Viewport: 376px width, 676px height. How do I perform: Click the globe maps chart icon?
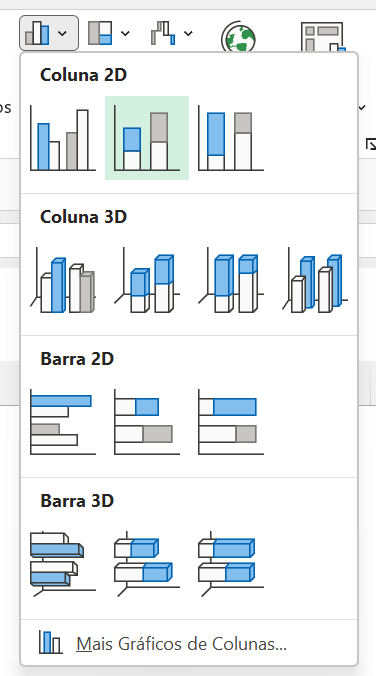point(238,38)
